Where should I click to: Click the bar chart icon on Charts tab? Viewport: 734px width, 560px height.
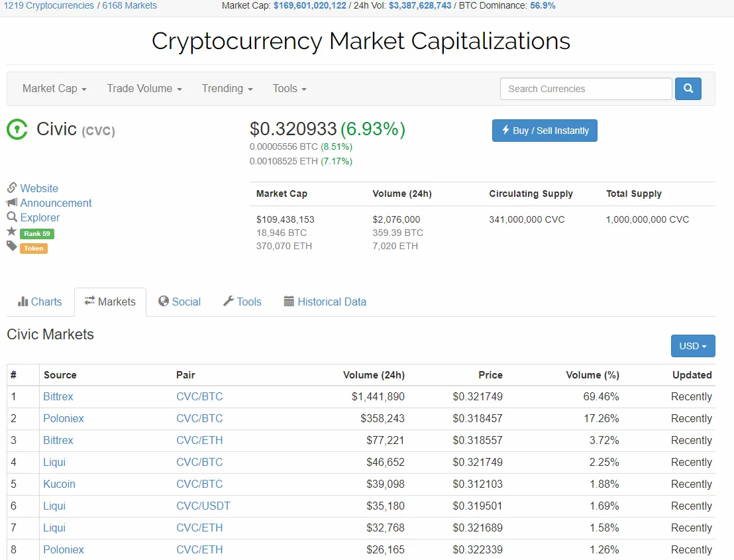click(23, 302)
